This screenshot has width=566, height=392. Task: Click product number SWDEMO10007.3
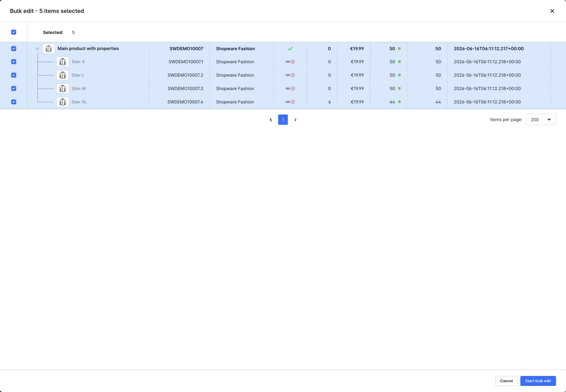click(185, 88)
